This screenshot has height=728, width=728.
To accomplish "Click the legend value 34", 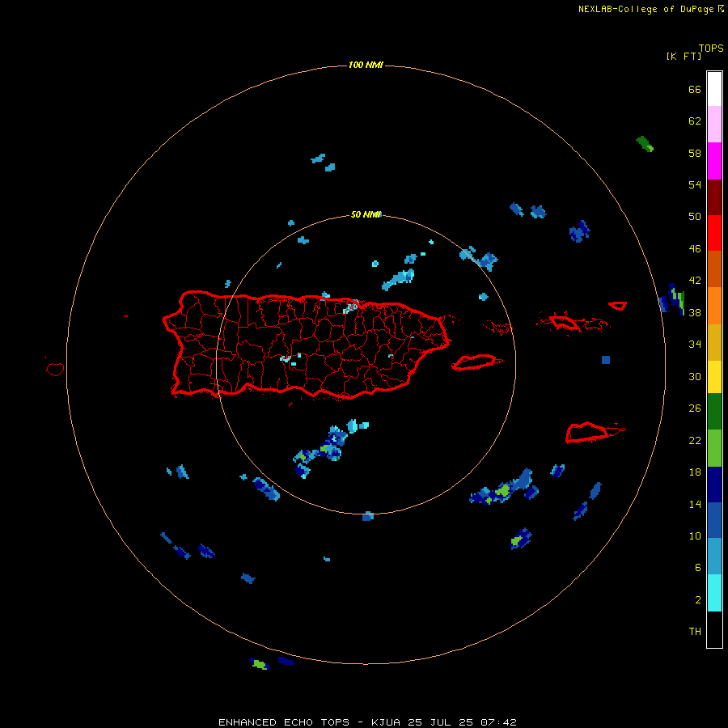I will [695, 345].
